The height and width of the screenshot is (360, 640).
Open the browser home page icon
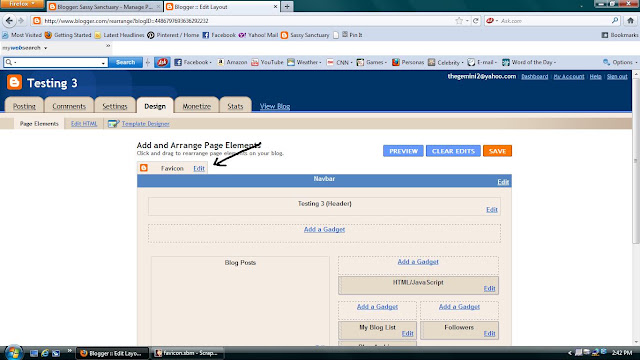[x=630, y=20]
